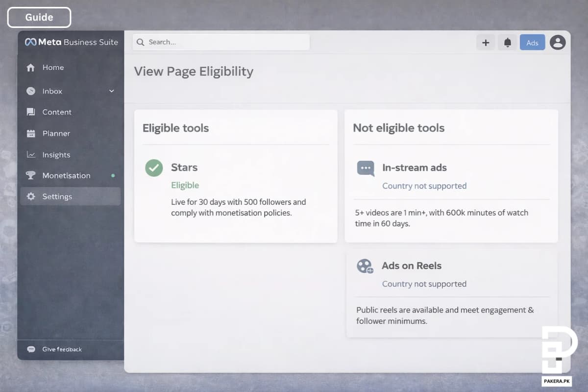Screen dimensions: 588x392
Task: Click the blue Ads button
Action: click(x=532, y=43)
